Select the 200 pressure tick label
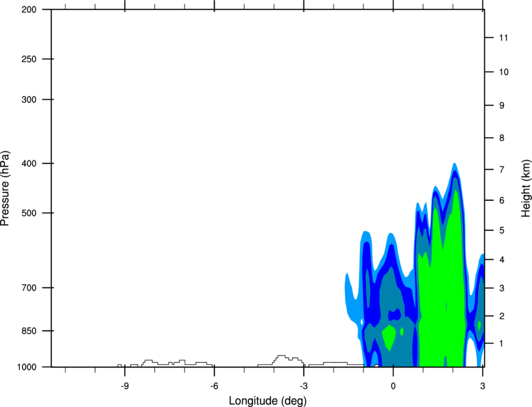 [x=29, y=9]
